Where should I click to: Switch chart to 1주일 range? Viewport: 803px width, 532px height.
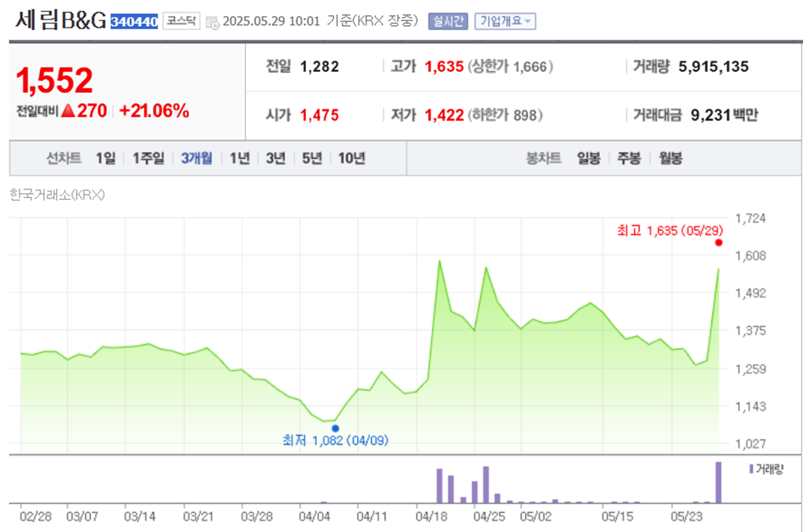point(149,158)
